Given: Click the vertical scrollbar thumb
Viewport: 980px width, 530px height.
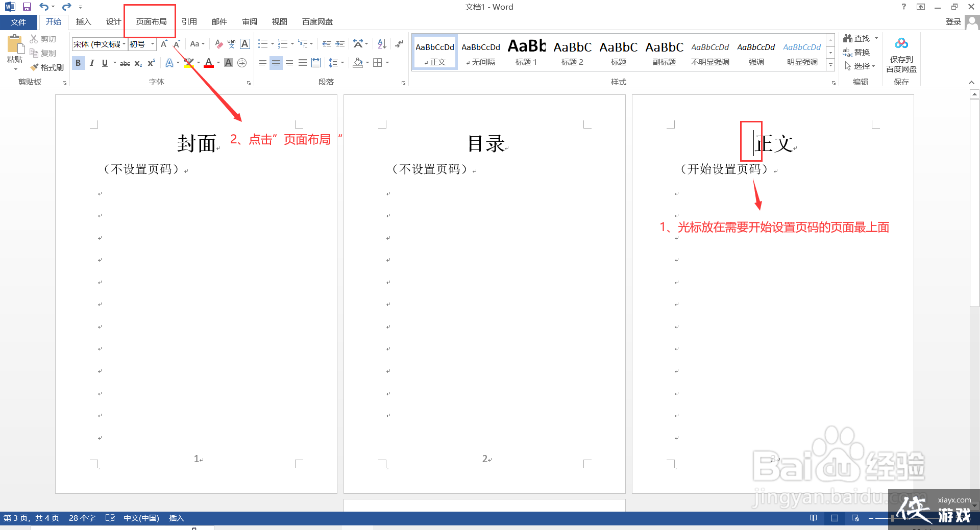Looking at the screenshot, I should (974, 202).
